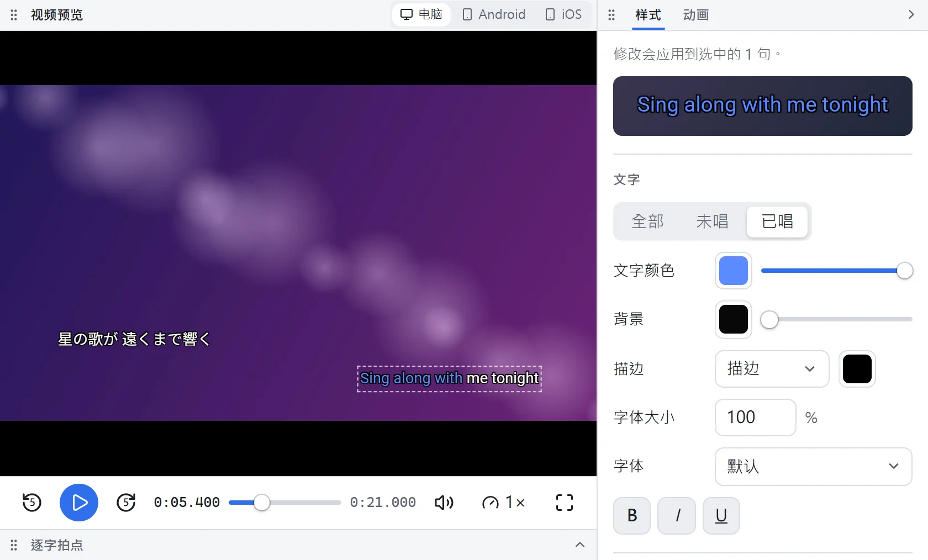Screen dimensions: 928x560
Task: Select the Android preview tab
Action: click(494, 14)
